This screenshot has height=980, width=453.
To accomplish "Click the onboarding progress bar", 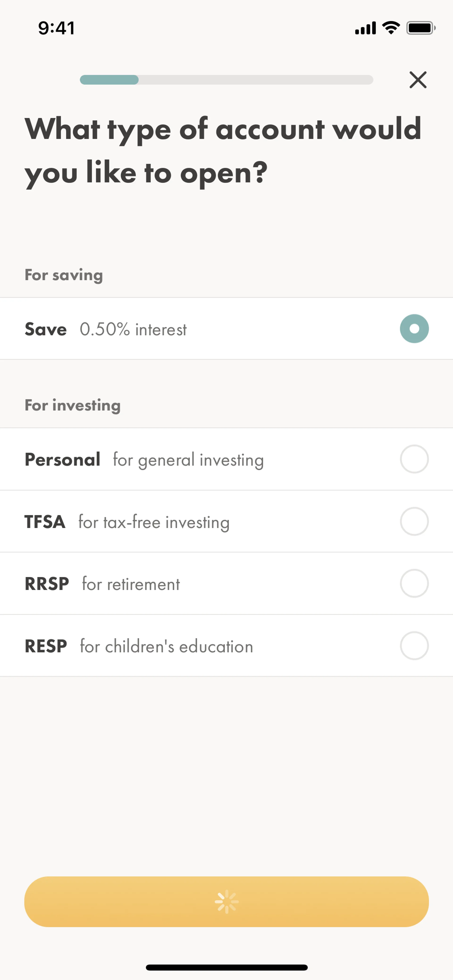I will click(226, 80).
